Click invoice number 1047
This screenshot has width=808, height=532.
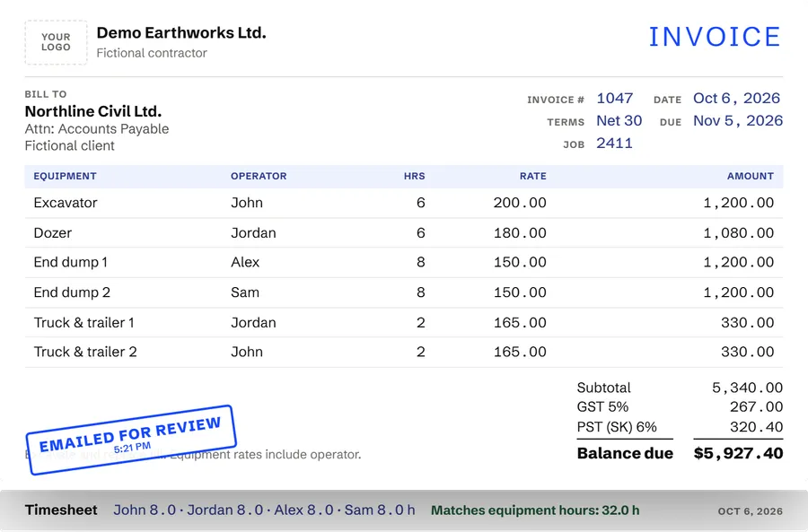[614, 99]
